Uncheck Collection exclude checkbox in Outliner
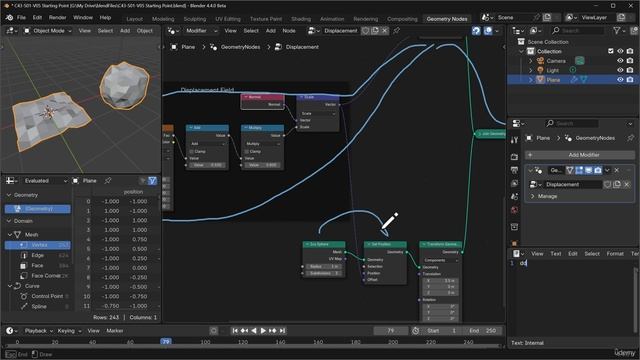This screenshot has width=640, height=360. (611, 51)
